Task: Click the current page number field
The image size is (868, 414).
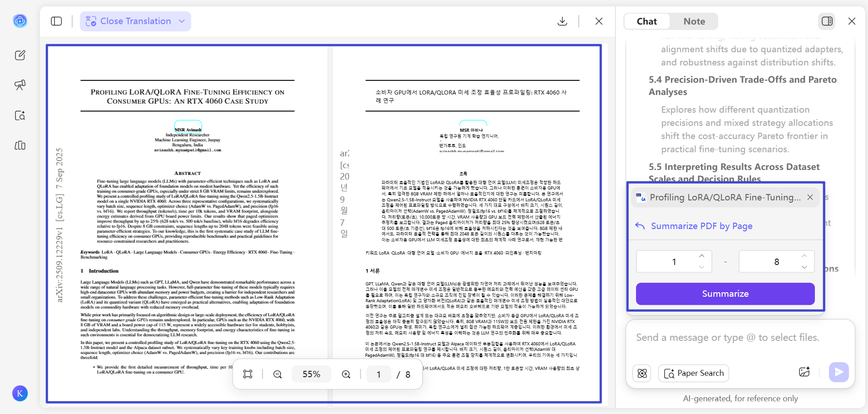Action: point(379,374)
